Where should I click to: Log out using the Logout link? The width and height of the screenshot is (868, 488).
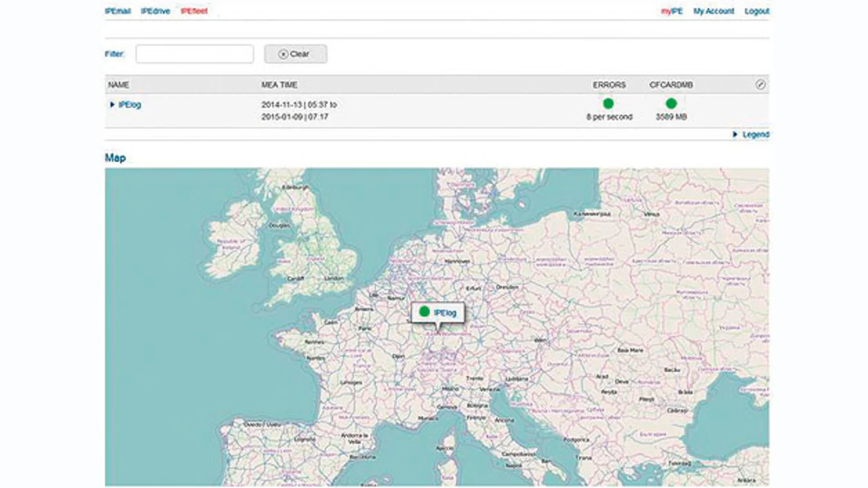pos(757,12)
